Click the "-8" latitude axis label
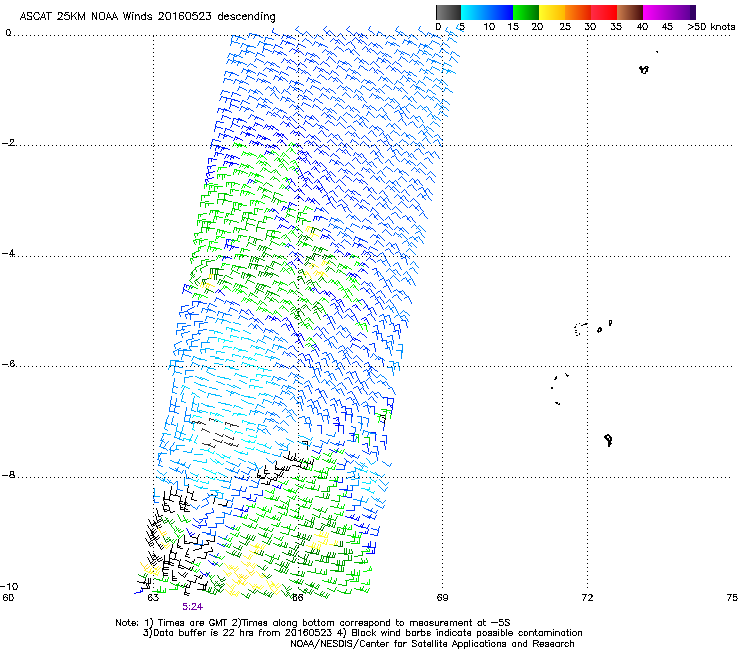The width and height of the screenshot is (740, 650). click(8, 475)
